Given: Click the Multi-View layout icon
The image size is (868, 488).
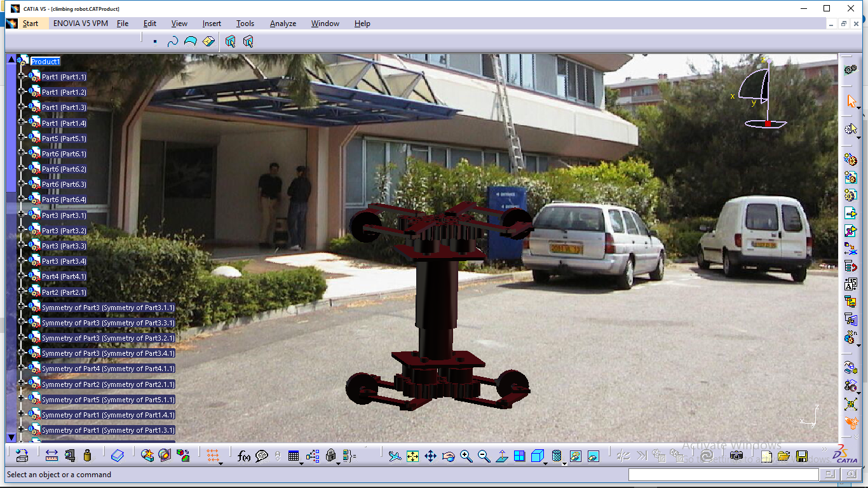Looking at the screenshot, I should coord(519,456).
